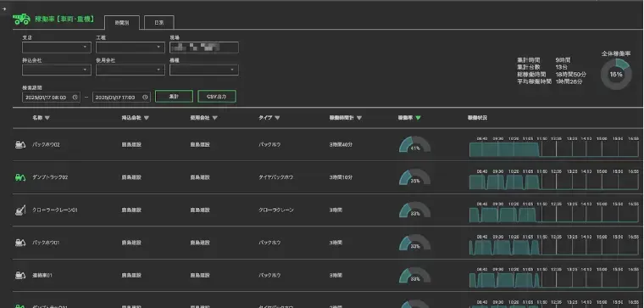Click the green truck icon beside ダンプトラック02
Viewport: 644px width, 308px height.
(20, 177)
